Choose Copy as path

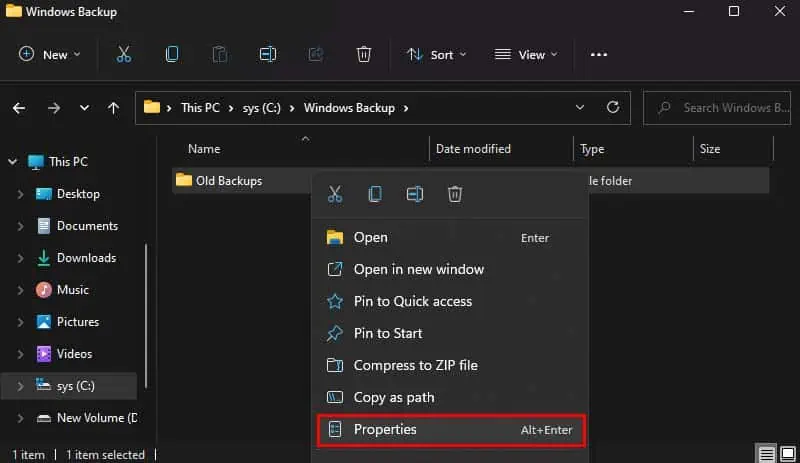coord(450,397)
